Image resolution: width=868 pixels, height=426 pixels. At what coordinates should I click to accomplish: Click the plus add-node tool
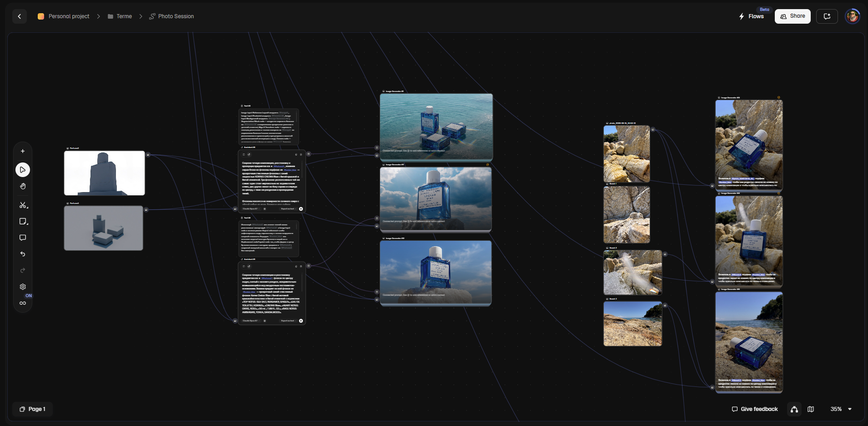pos(23,151)
